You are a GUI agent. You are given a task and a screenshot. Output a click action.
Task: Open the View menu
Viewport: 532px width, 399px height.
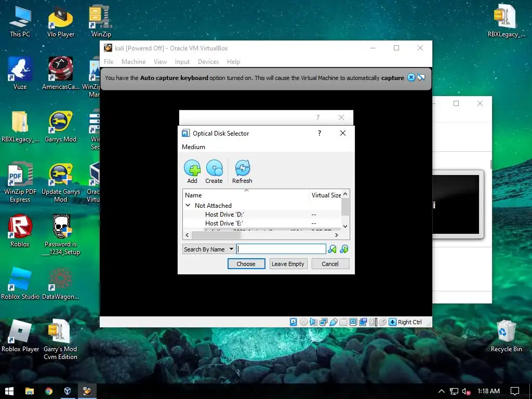pos(160,62)
